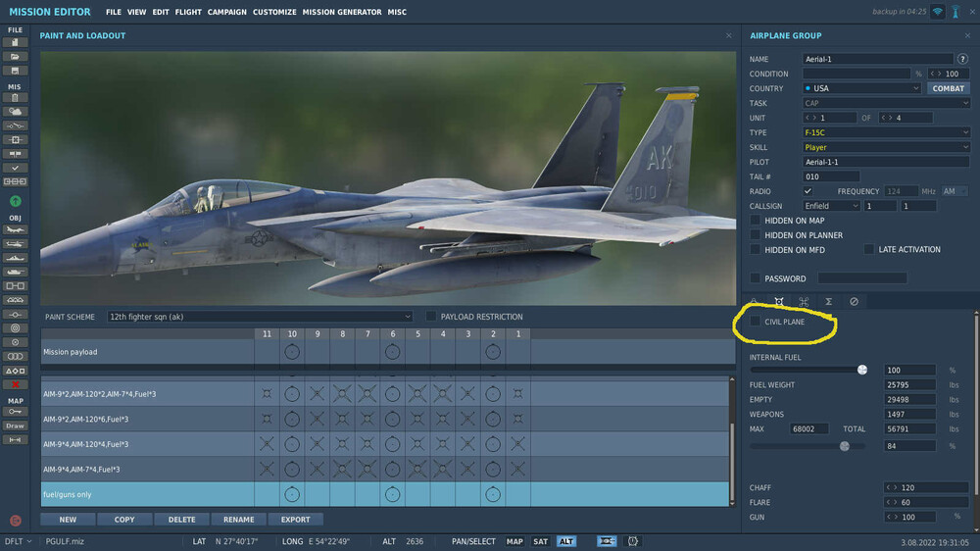Select the airplane group tool in OBJ section
Viewport: 980px width, 551px height.
[16, 229]
